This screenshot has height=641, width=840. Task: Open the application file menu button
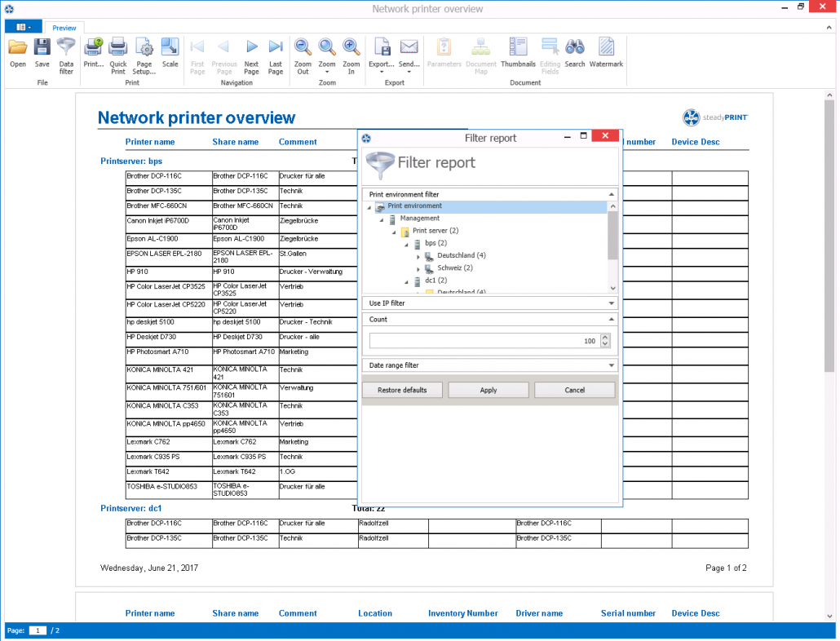pos(23,27)
